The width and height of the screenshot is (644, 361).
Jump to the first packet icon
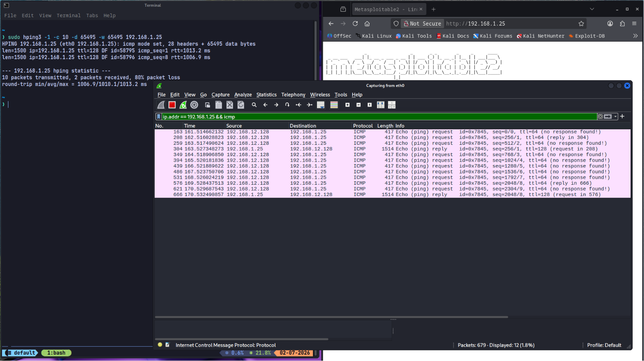[x=299, y=105]
